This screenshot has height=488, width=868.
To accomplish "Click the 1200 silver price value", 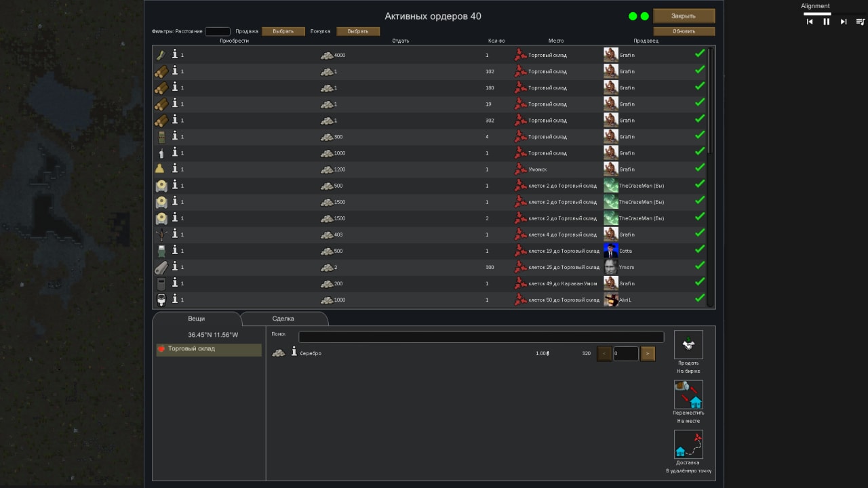I will (x=340, y=169).
